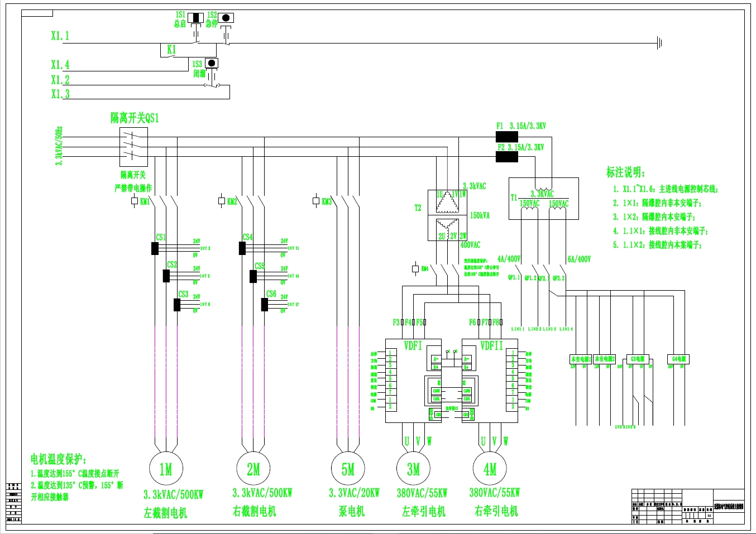Select the 本安电源2 power supply box
This screenshot has width=756, height=534.
(605, 359)
